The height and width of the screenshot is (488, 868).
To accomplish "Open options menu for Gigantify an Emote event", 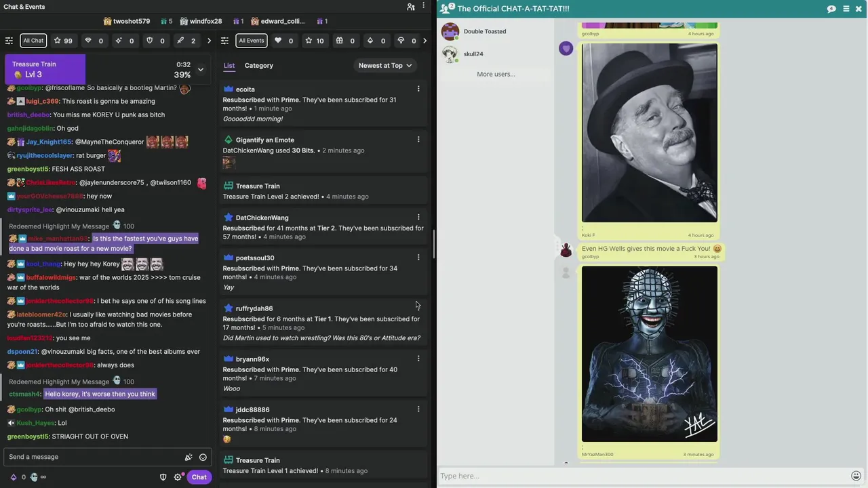I will tap(418, 140).
